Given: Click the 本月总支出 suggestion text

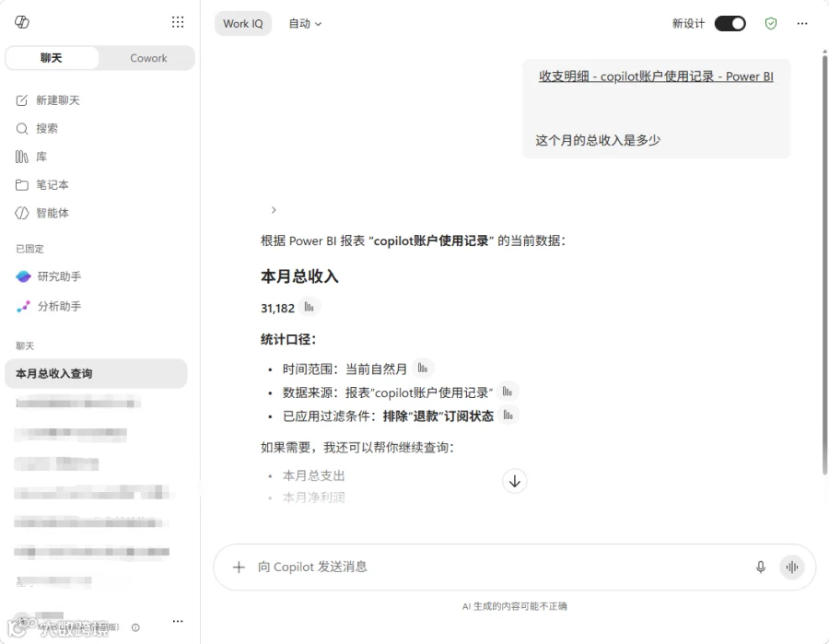Looking at the screenshot, I should [313, 475].
